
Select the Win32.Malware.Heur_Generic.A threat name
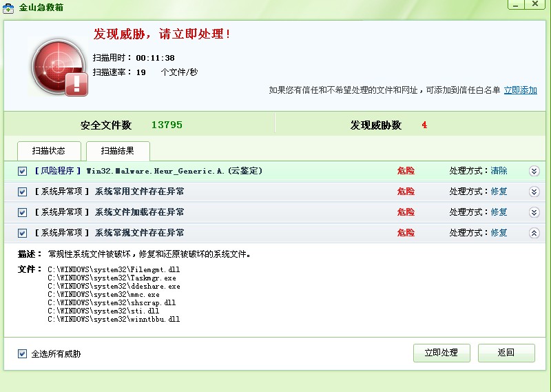click(174, 172)
